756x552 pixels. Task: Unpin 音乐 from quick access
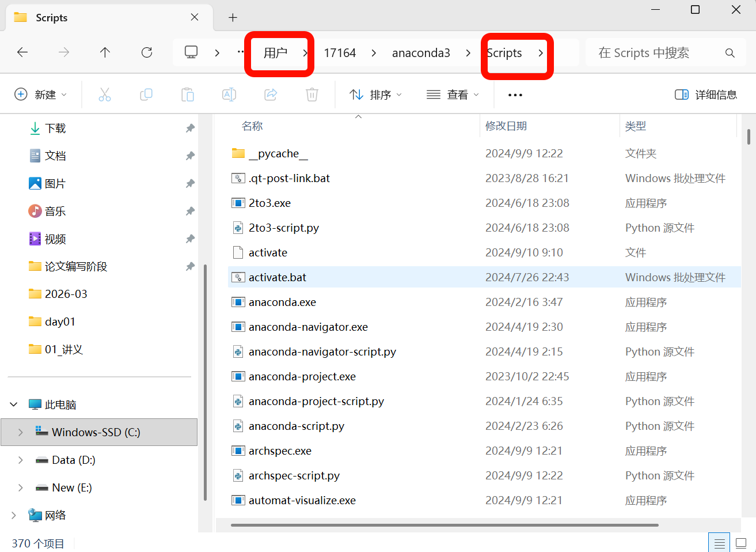(x=190, y=211)
